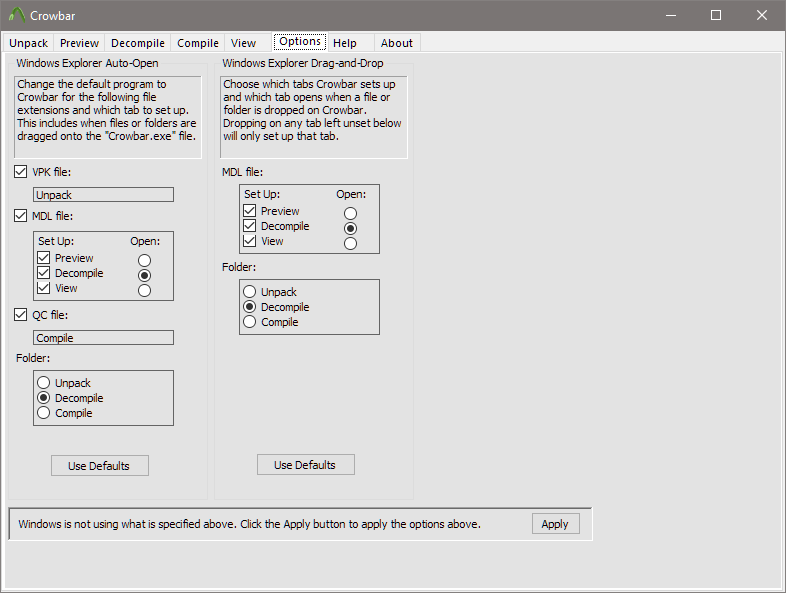Select the Options tab

[300, 41]
